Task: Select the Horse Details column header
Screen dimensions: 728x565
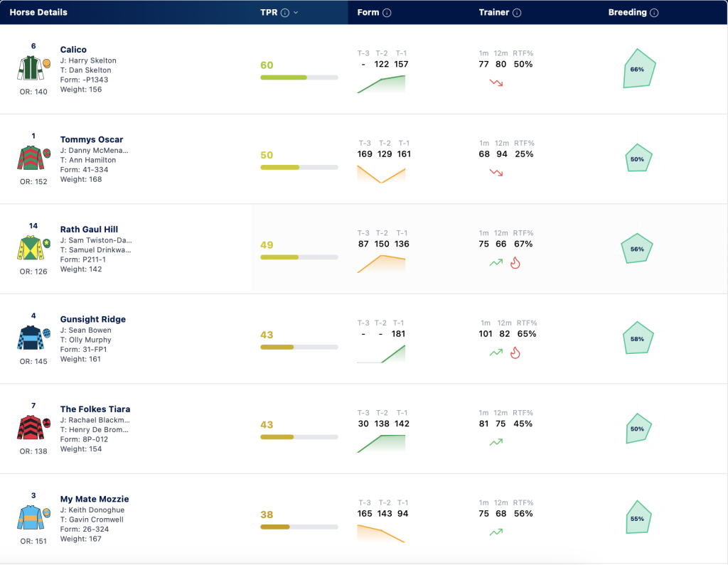Action: coord(38,13)
